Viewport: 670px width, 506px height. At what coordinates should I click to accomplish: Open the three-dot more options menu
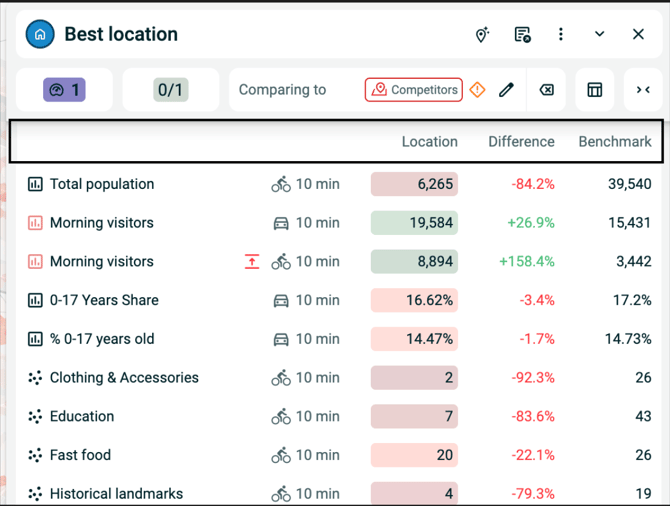coord(561,34)
